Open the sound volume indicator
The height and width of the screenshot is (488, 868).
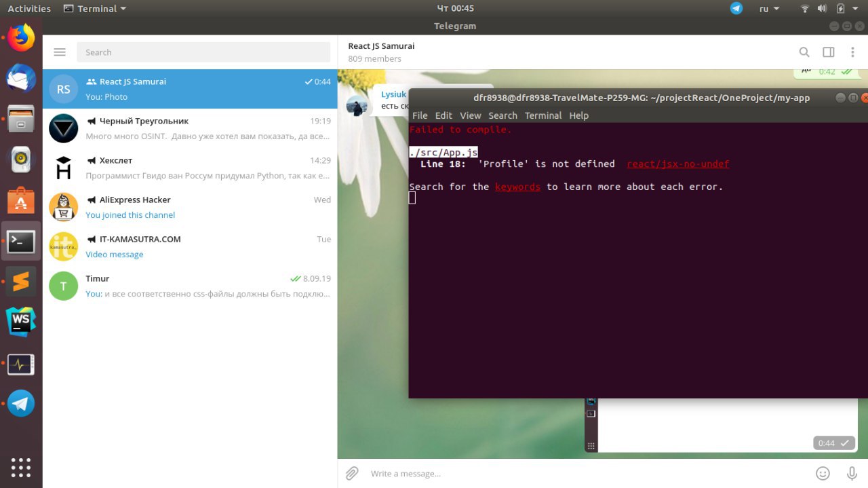pos(823,8)
